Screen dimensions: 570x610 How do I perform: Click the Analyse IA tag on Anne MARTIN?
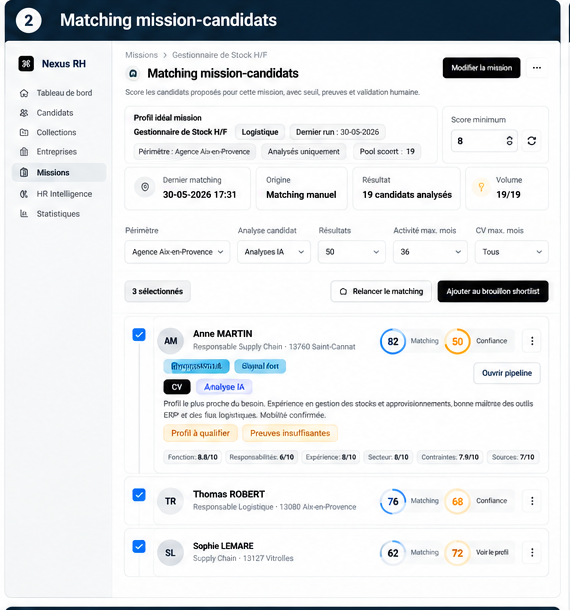point(224,387)
